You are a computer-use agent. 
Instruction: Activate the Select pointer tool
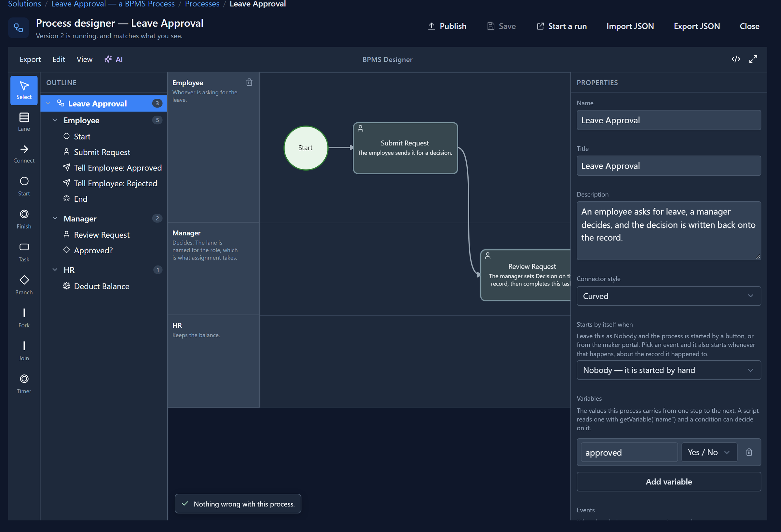pos(24,90)
